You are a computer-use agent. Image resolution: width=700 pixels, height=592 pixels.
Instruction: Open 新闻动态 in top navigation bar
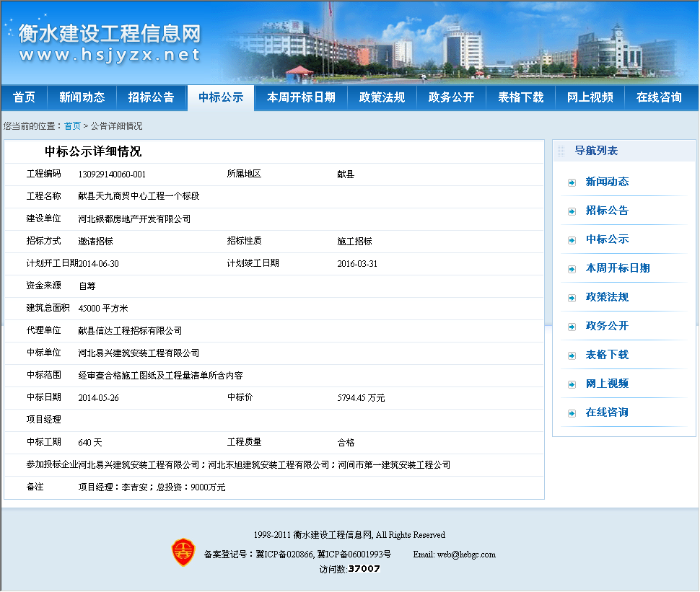pyautogui.click(x=82, y=97)
